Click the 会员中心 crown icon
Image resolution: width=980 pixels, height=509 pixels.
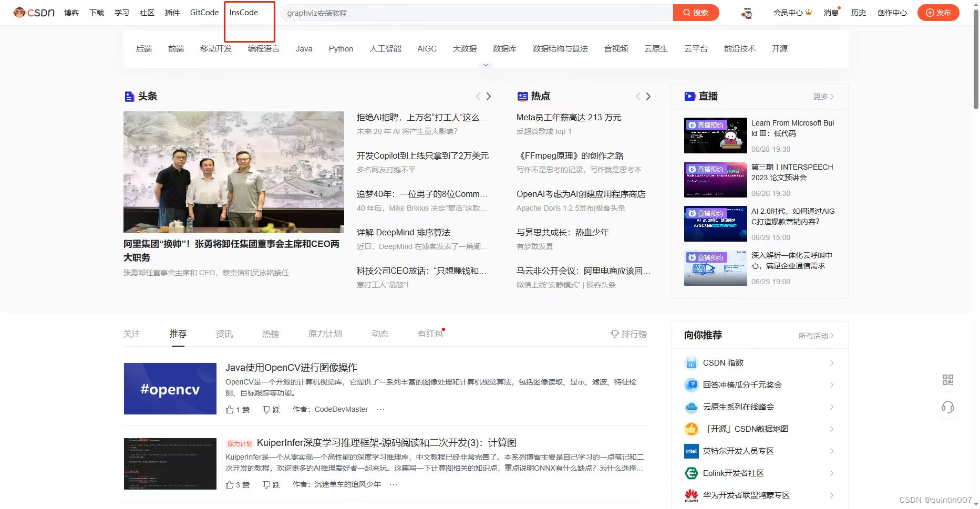click(809, 12)
